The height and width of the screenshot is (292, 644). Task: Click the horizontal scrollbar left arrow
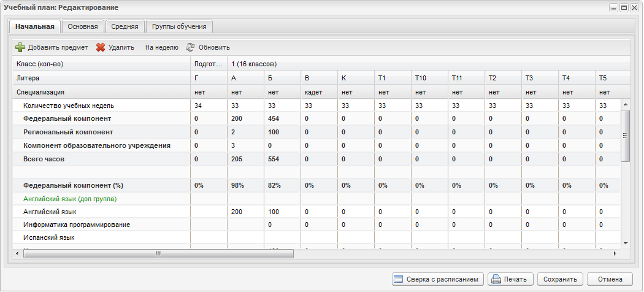coord(17,254)
